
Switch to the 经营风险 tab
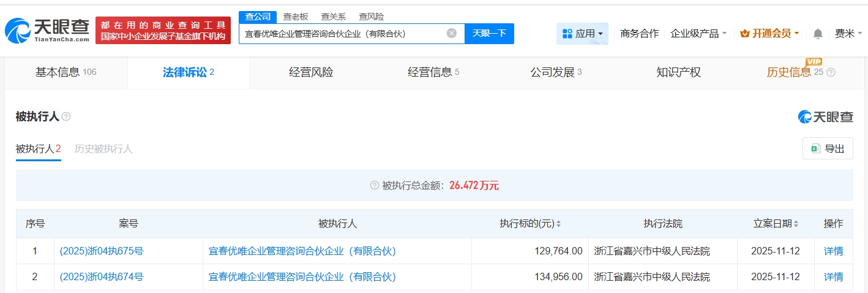pyautogui.click(x=311, y=72)
